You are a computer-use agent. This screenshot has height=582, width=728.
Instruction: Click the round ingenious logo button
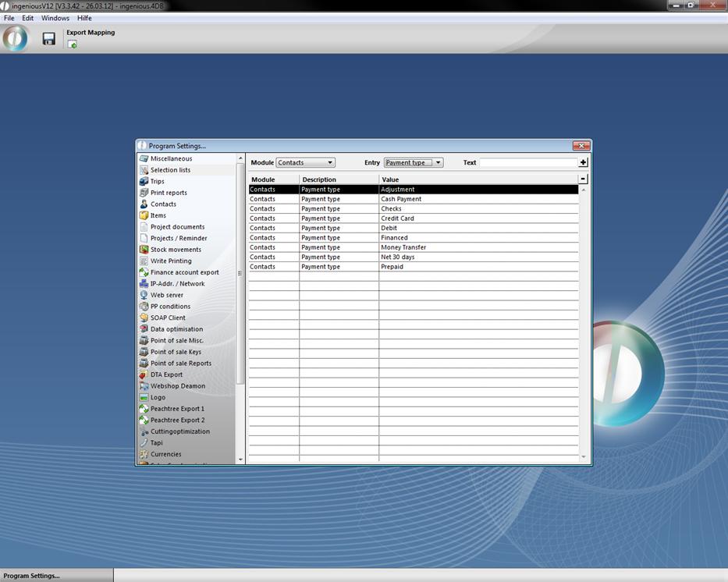pyautogui.click(x=15, y=39)
